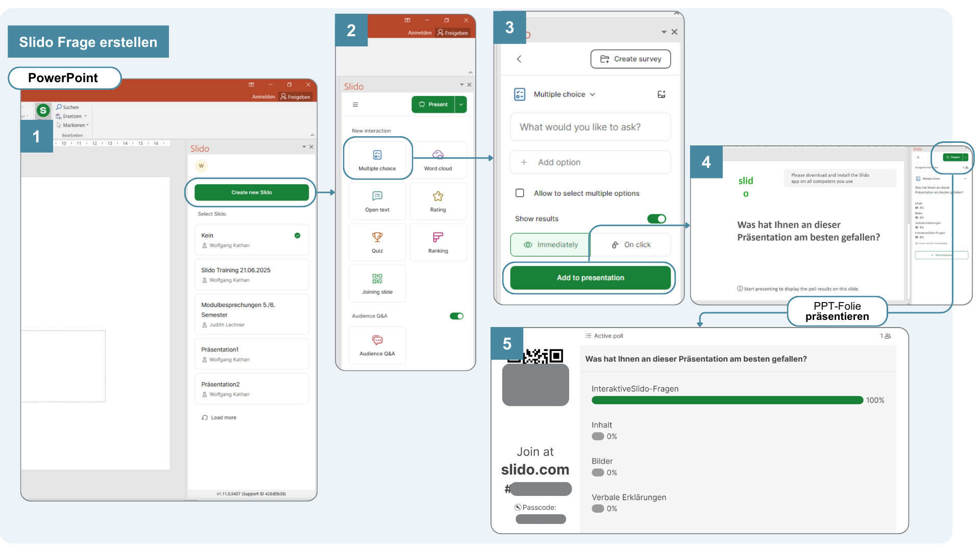The width and height of the screenshot is (980, 551).
Task: Click Anmelden in panel 2 title bar
Action: tap(420, 33)
